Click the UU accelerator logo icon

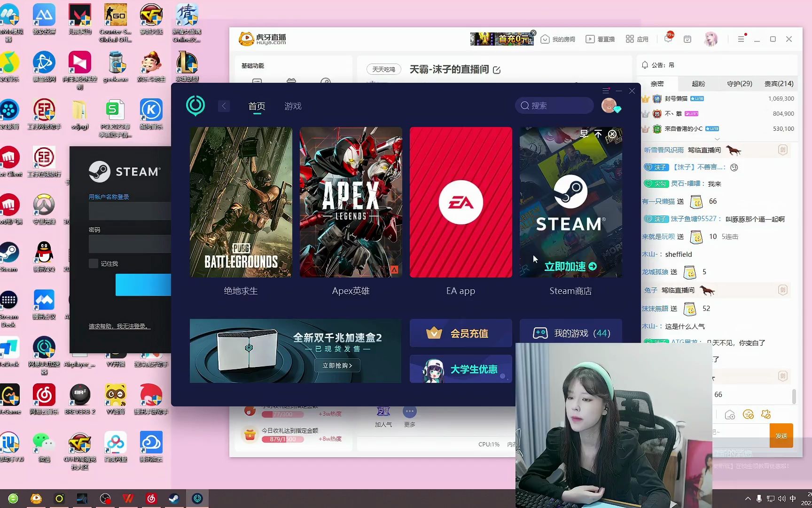tap(195, 106)
